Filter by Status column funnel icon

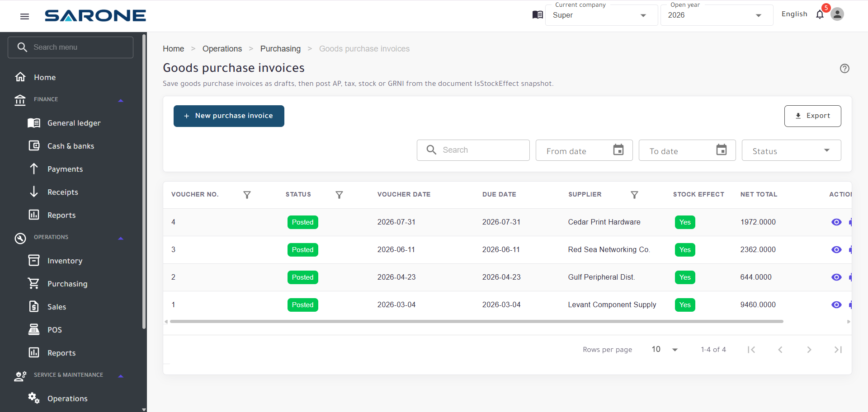339,195
